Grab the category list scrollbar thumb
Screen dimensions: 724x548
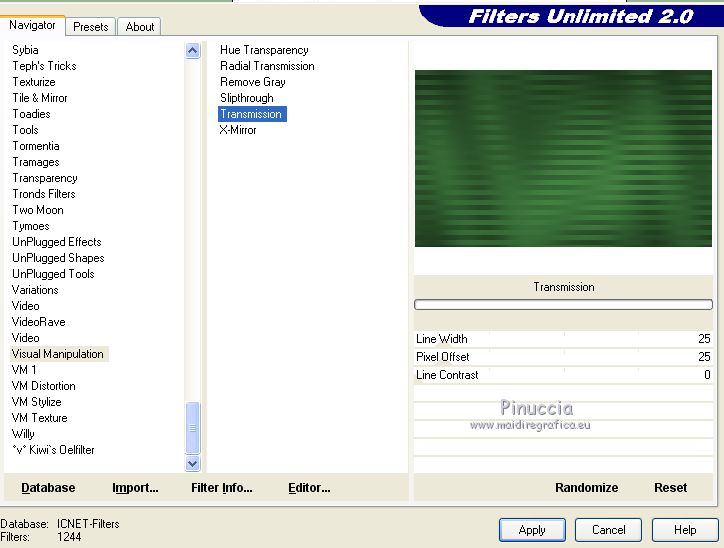click(x=193, y=428)
